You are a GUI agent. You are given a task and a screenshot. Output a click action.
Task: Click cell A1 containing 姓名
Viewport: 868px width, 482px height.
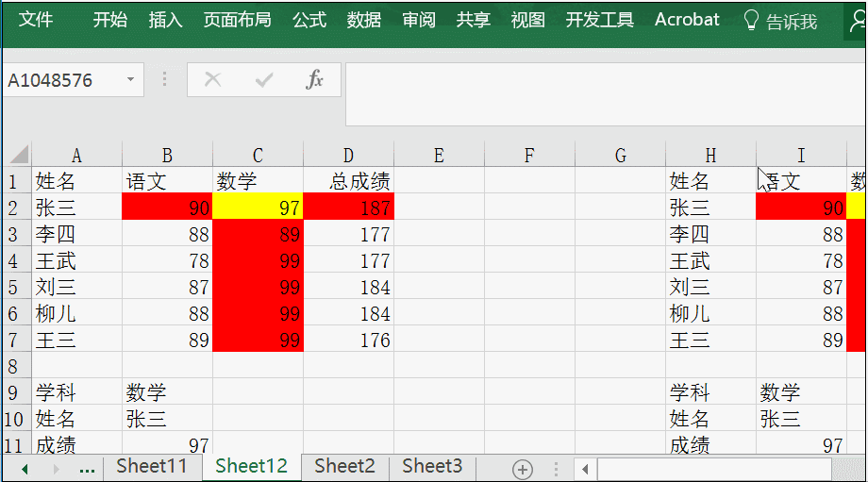click(x=76, y=180)
